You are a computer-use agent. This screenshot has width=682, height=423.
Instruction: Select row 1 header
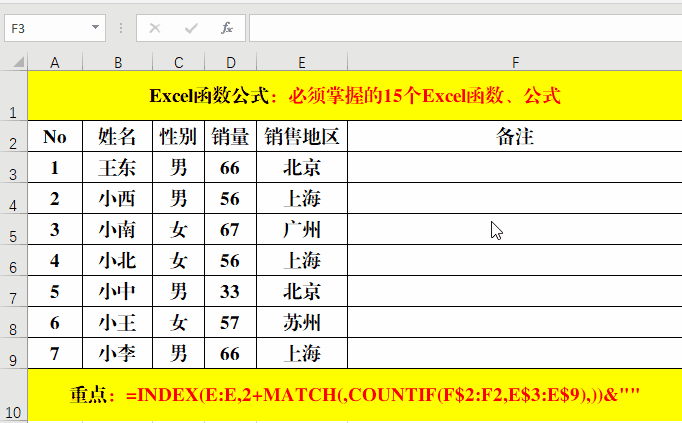coord(13,96)
